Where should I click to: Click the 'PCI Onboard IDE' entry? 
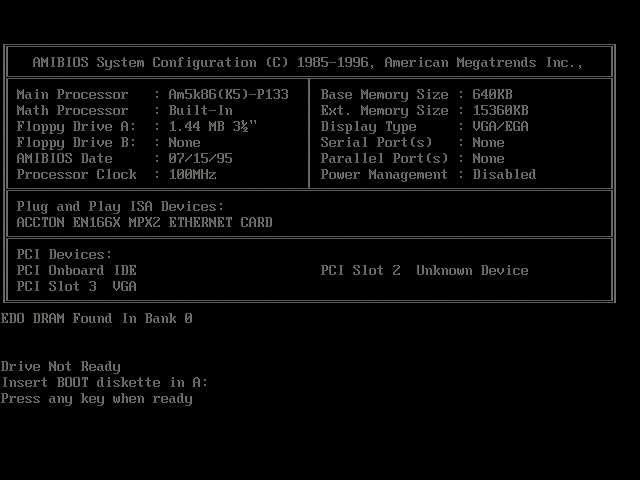(x=76, y=270)
